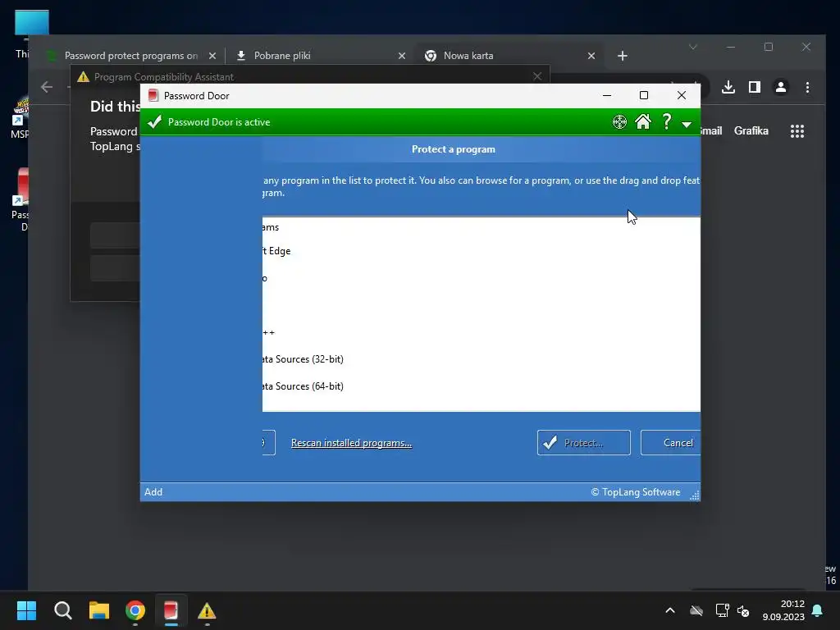The width and height of the screenshot is (840, 630).
Task: Click warning triangle taskbar icon
Action: [x=207, y=610]
